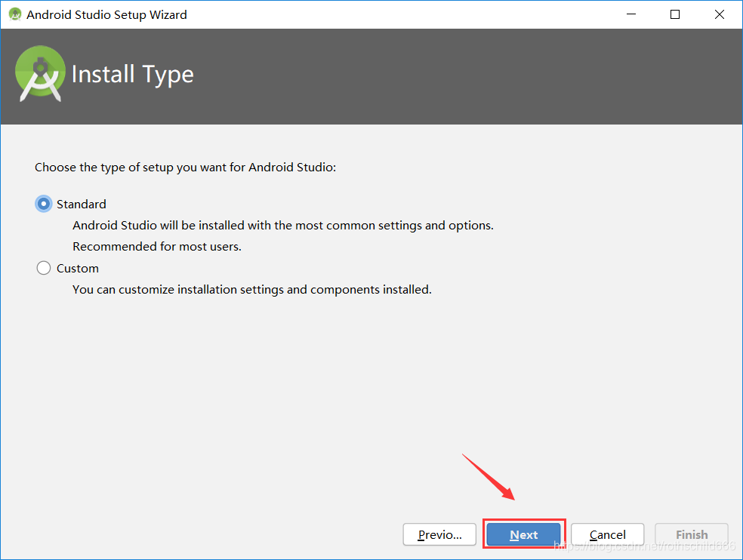Select the Custom install type radio button
The image size is (743, 560).
click(44, 268)
